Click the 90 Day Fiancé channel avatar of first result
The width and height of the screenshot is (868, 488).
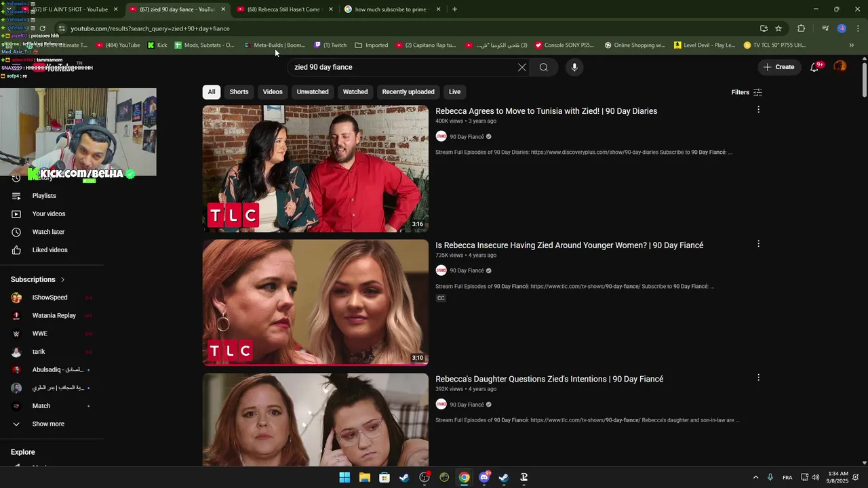(441, 136)
